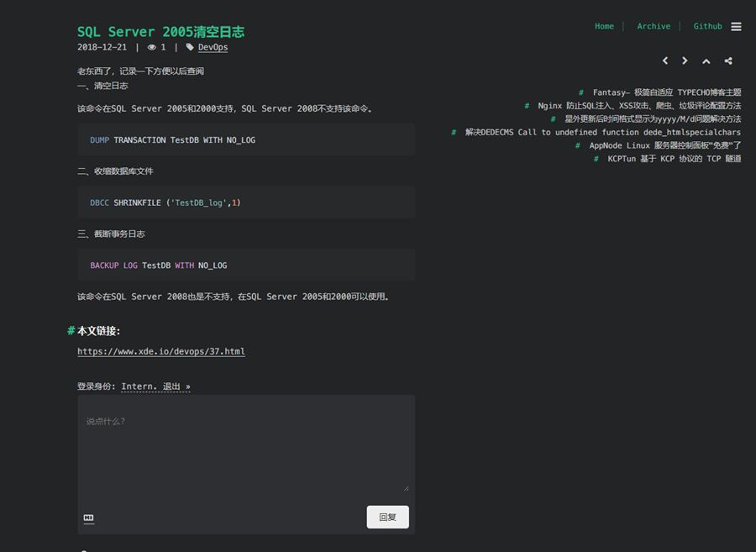Click the up-arrow back-to-top icon

tap(706, 60)
